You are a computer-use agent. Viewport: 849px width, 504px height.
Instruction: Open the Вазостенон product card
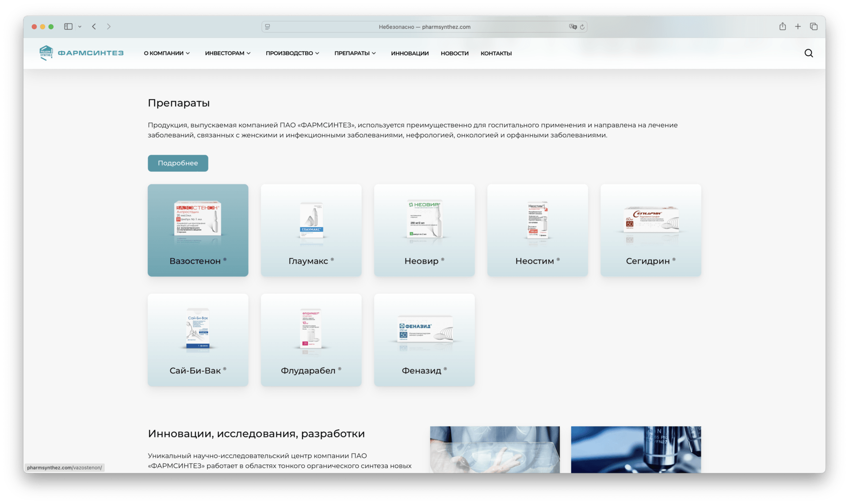click(198, 230)
